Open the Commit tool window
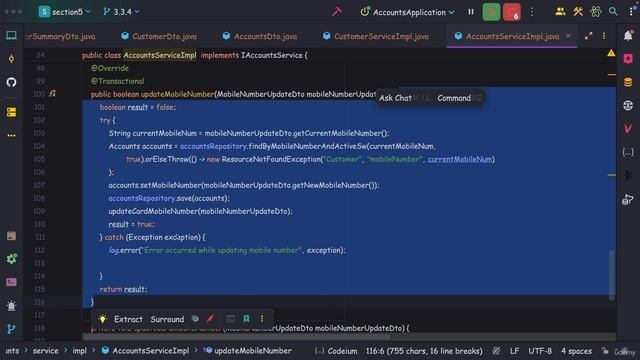640x360 pixels. [x=11, y=59]
